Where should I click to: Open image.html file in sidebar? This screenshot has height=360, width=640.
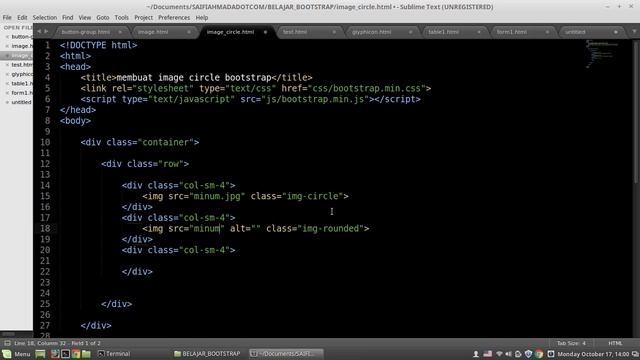click(22, 46)
